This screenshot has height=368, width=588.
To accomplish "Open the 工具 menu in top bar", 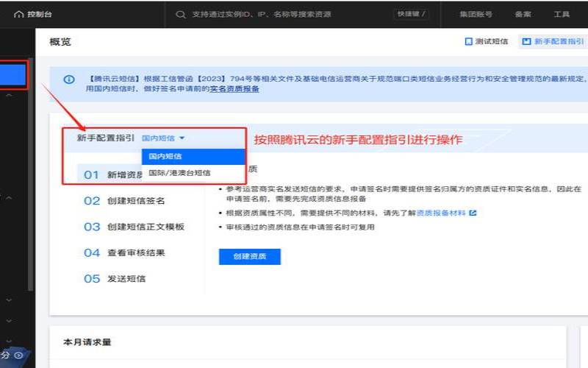I will pyautogui.click(x=562, y=14).
